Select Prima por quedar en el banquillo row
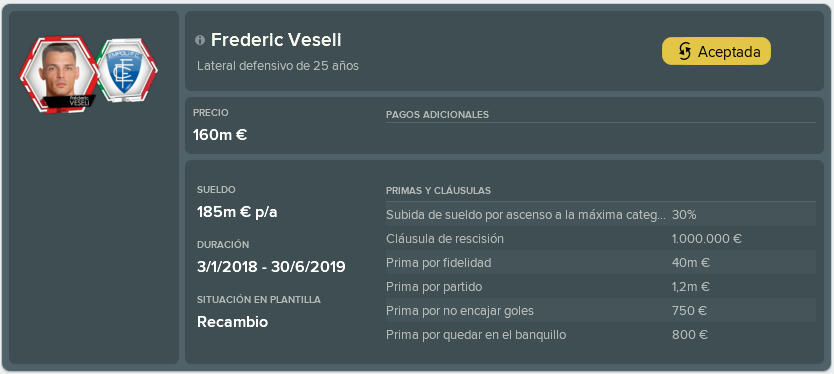 point(601,335)
